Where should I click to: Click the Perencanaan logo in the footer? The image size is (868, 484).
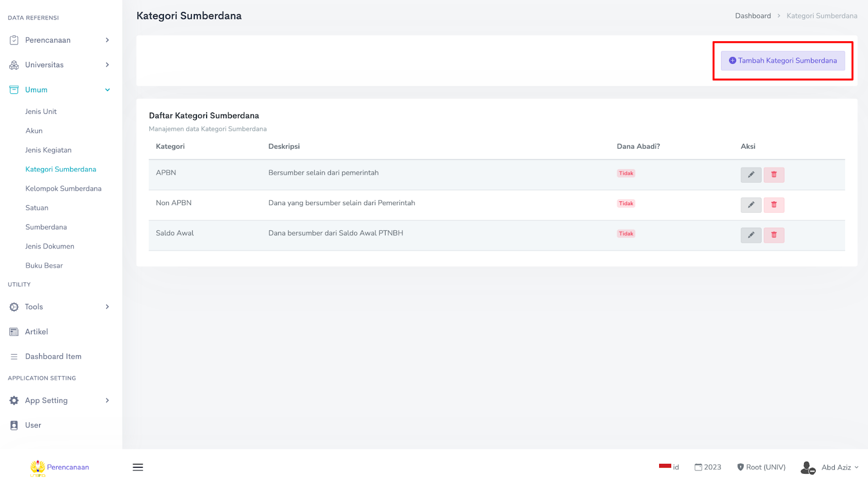60,467
